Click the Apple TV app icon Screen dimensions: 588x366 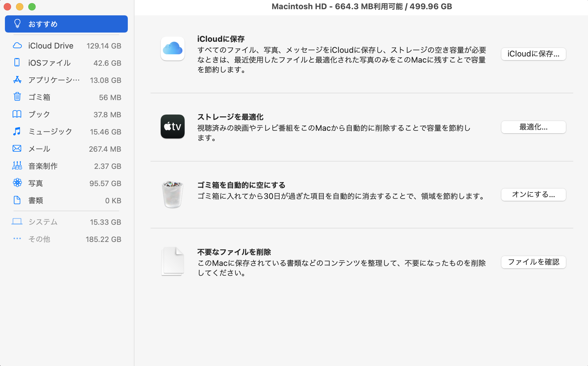173,127
